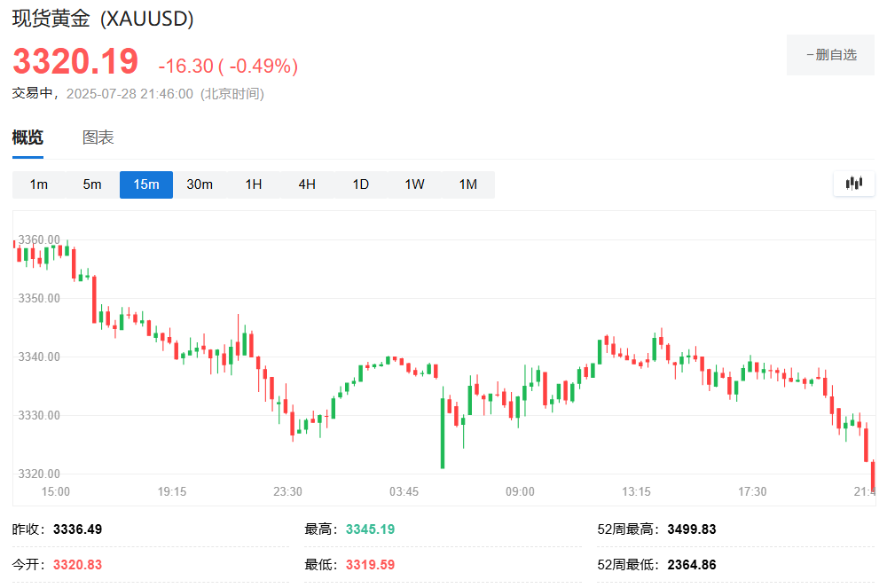Screen dimensions: 887x588
Task: Select the 15m timeframe
Action: (x=146, y=184)
